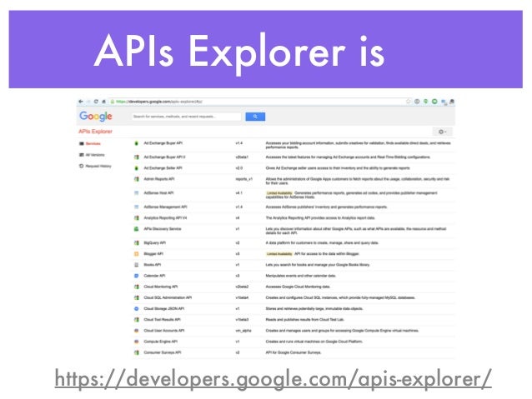Viewport: 532px width, 399px height.
Task: Click the Cloud Test Results API icon
Action: (137, 320)
